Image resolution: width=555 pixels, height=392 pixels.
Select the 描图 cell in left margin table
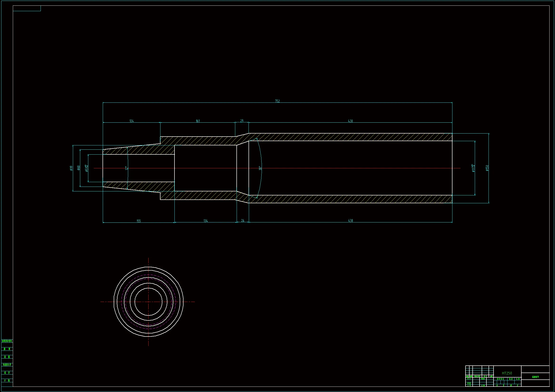pos(7,349)
